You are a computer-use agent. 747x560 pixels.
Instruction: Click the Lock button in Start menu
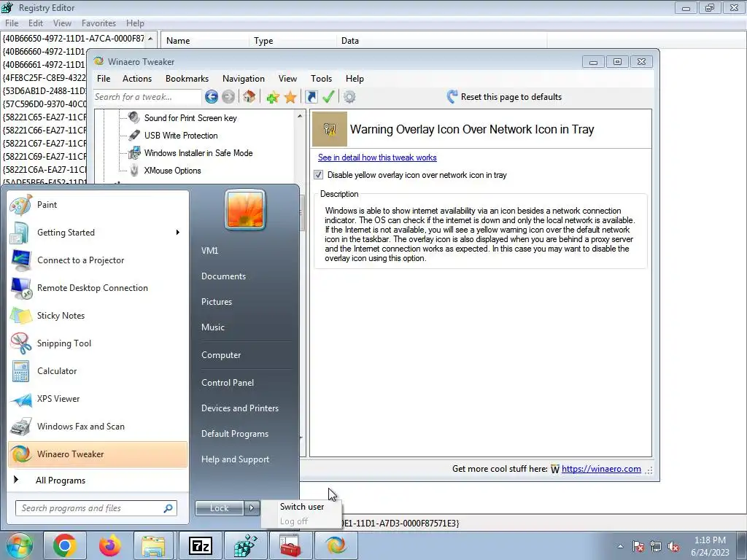(220, 508)
